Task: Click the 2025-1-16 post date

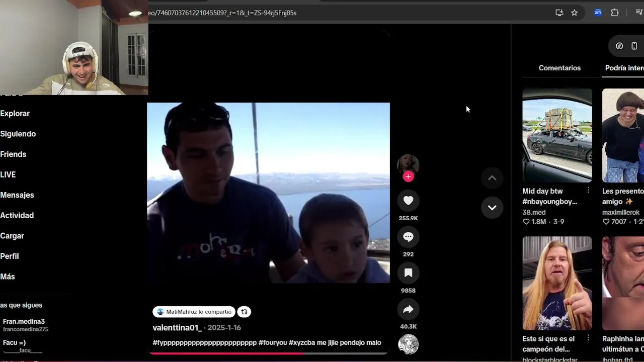Action: click(x=224, y=327)
